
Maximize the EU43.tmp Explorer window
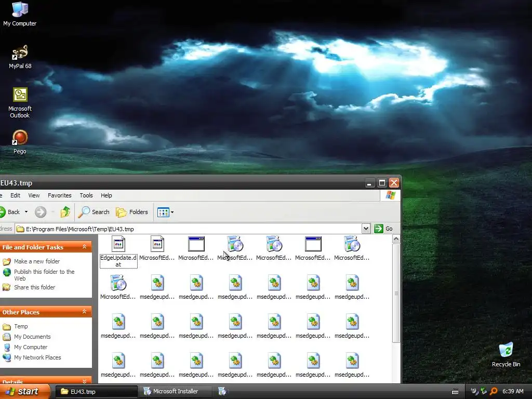click(382, 183)
